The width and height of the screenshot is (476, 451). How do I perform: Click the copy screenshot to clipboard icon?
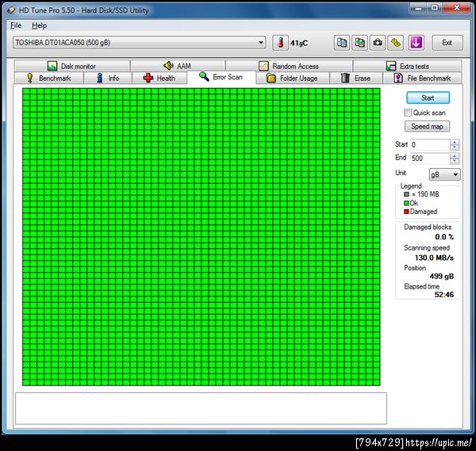click(359, 43)
